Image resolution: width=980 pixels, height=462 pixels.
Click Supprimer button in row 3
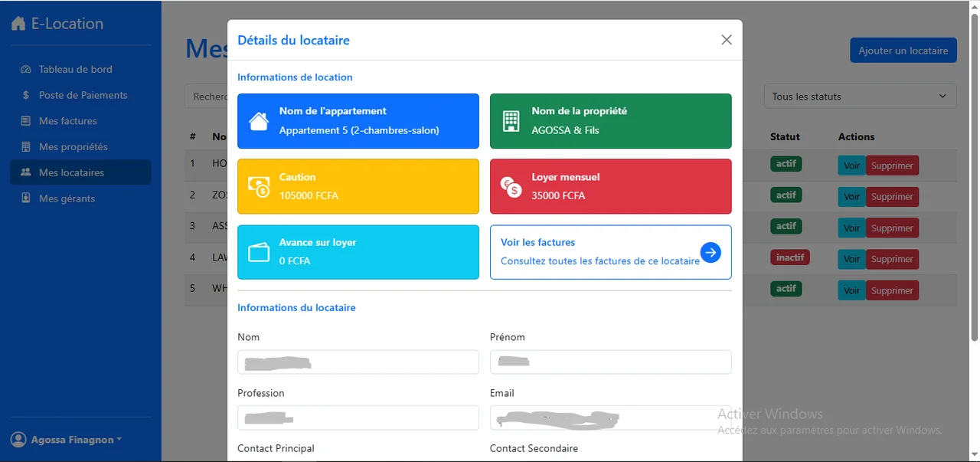[x=892, y=228]
